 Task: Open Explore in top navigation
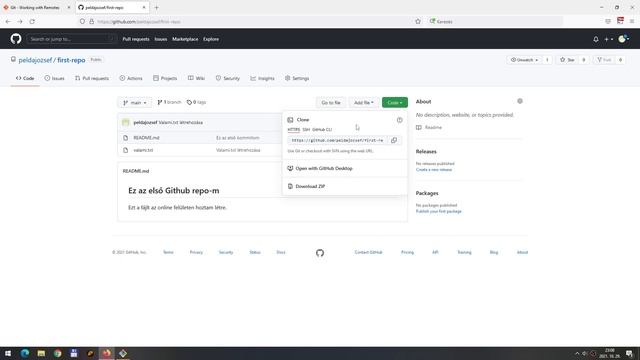coord(211,39)
